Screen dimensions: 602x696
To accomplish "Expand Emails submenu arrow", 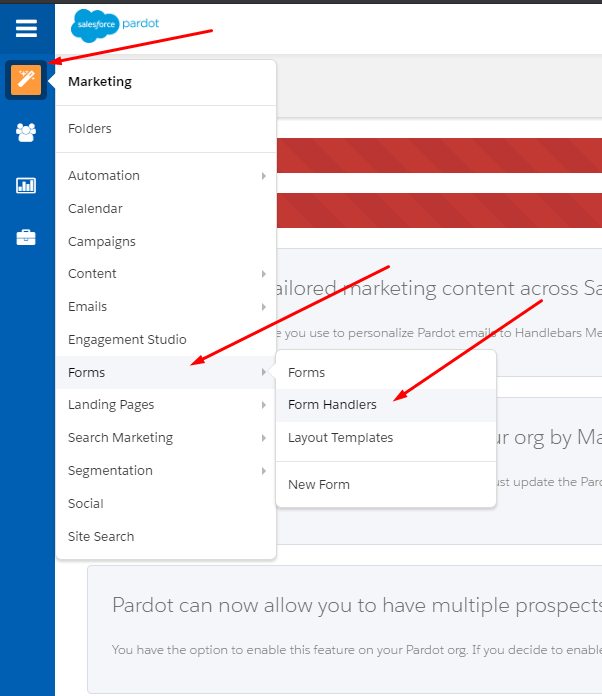I will [x=264, y=307].
